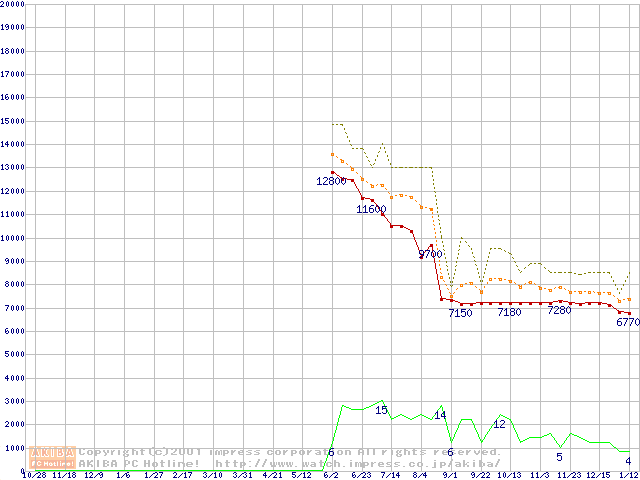The image size is (640, 480).
Task: Select the 3000 y-axis label
Action: [x=15, y=402]
